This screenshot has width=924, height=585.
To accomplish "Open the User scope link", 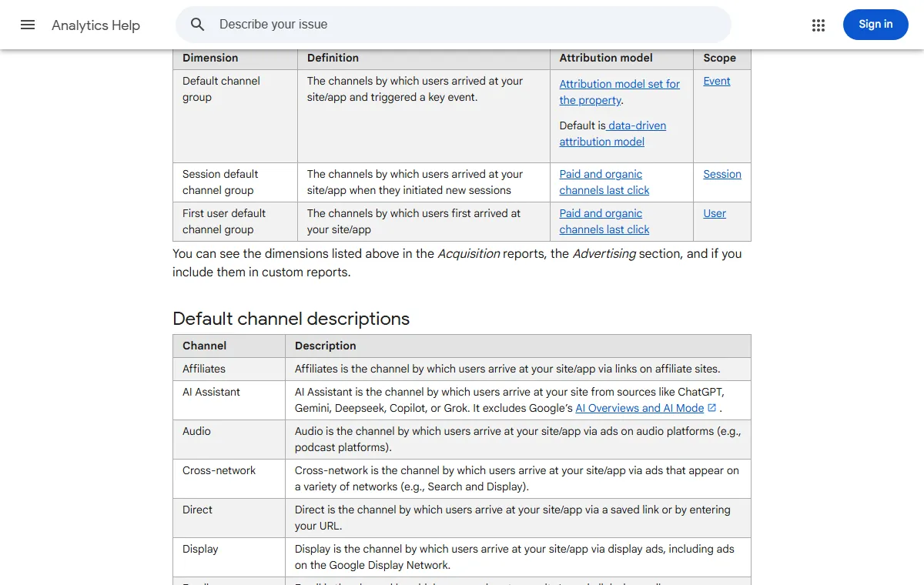I will 715,213.
